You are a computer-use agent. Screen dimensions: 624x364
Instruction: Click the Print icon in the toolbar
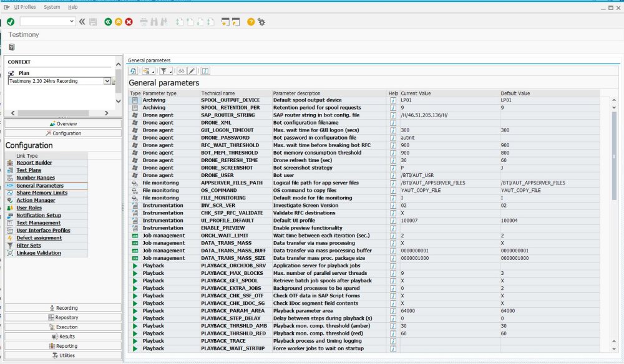(x=144, y=22)
